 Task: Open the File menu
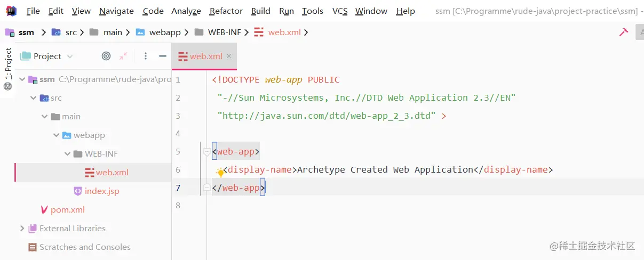(x=33, y=11)
